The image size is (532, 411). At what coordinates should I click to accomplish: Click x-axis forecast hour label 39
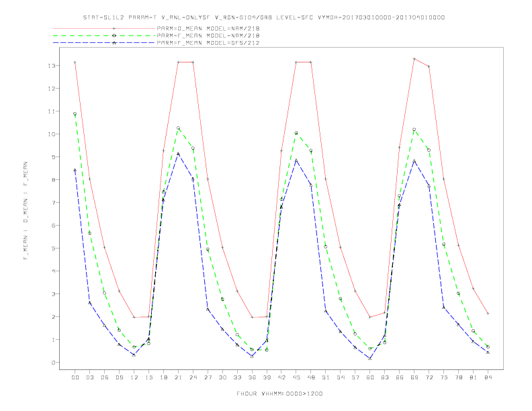click(267, 377)
